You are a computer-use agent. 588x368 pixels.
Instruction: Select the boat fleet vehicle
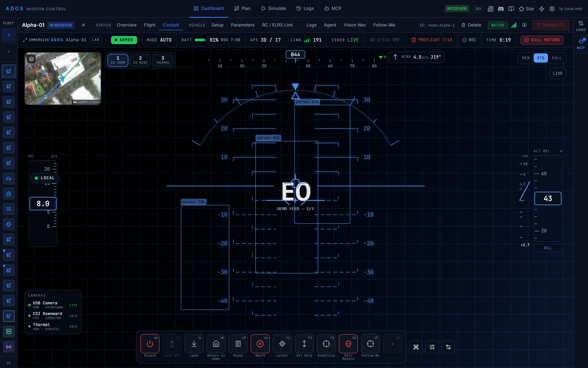click(x=8, y=194)
